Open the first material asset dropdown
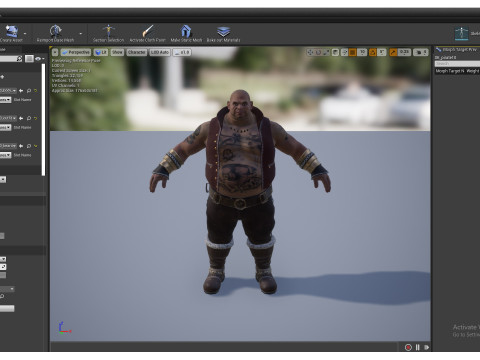 coord(8,91)
